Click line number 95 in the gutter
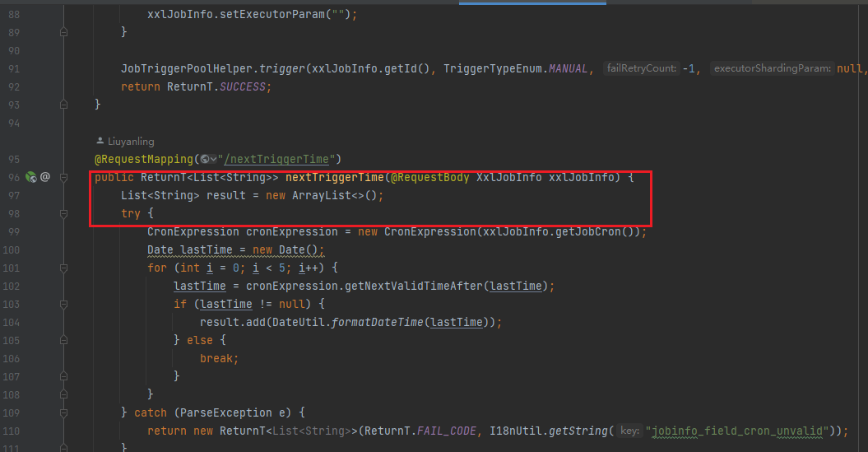Screen dimensions: 868x452 [x=14, y=160]
